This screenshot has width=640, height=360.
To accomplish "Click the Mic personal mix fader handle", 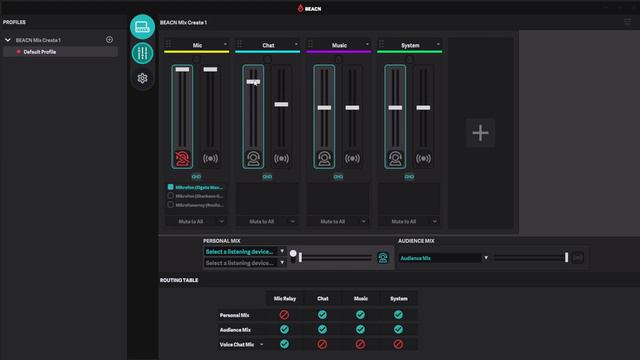I will click(182, 69).
